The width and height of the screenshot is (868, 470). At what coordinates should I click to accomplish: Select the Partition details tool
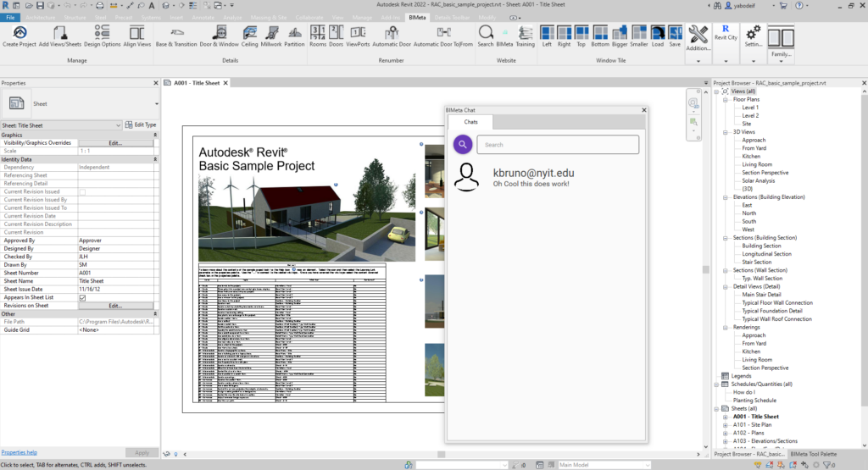[x=294, y=36]
